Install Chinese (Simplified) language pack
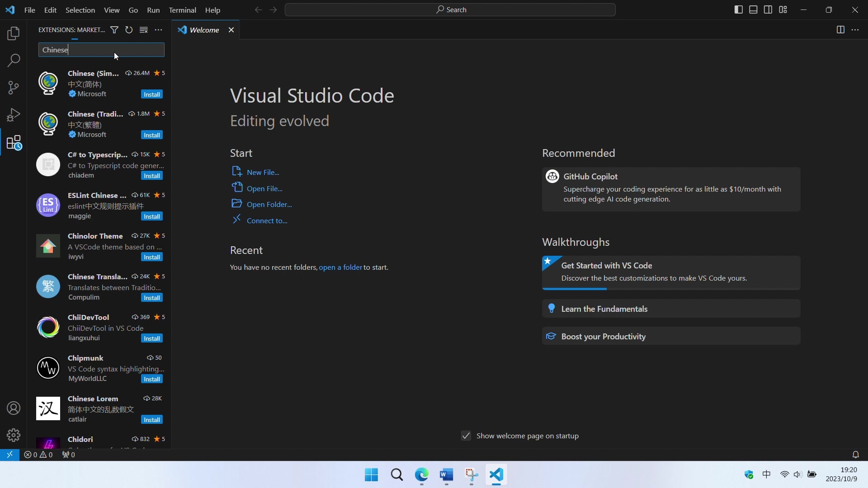Screen dimensions: 868x488 (x=152, y=94)
